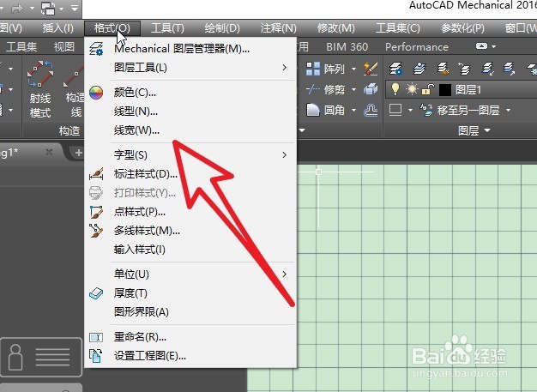
Task: Click the fourth layer icon in 图层 panel
Action: click(464, 69)
